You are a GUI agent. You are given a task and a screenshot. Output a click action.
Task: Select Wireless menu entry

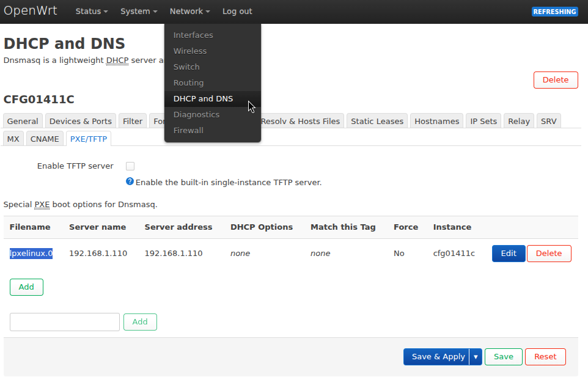(x=190, y=51)
